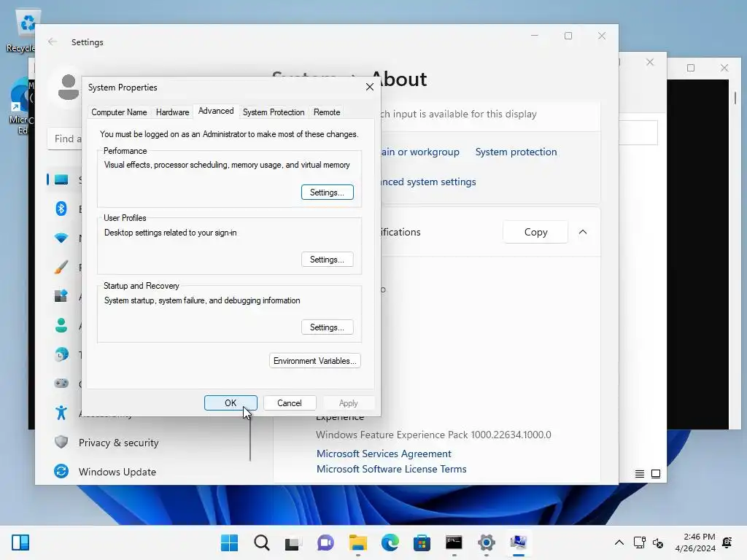Select Accounts person icon in sidebar
The height and width of the screenshot is (560, 747).
click(x=61, y=325)
